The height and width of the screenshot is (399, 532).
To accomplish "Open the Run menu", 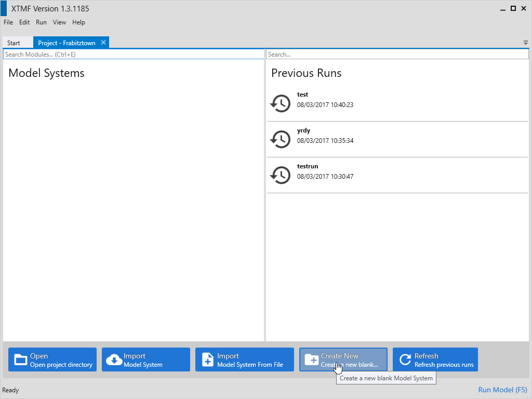I will click(41, 22).
